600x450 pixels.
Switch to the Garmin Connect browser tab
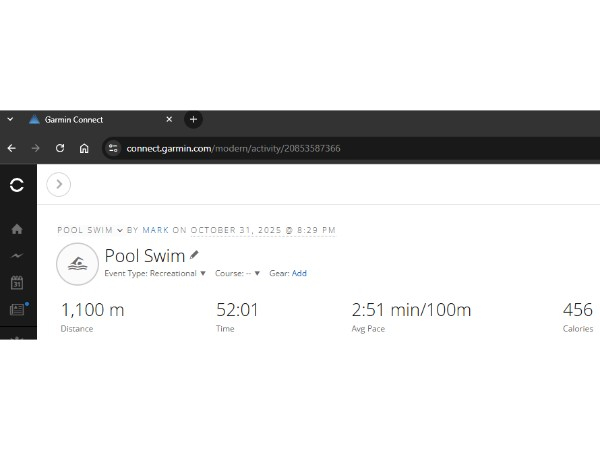(x=95, y=119)
